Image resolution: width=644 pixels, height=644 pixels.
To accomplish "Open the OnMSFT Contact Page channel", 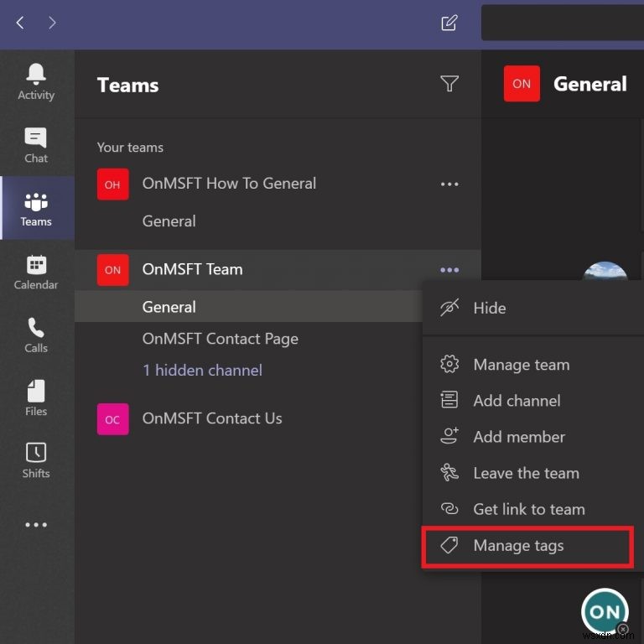I will (x=221, y=339).
